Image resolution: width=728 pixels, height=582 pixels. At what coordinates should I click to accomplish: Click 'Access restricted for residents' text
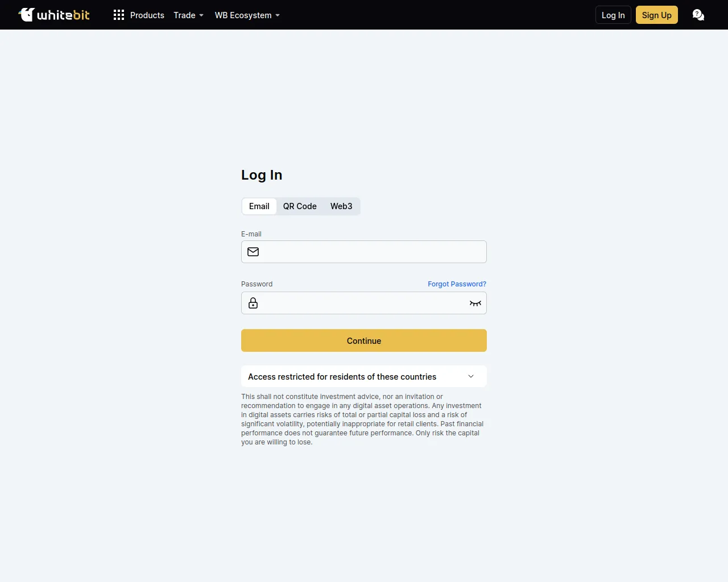[342, 377]
